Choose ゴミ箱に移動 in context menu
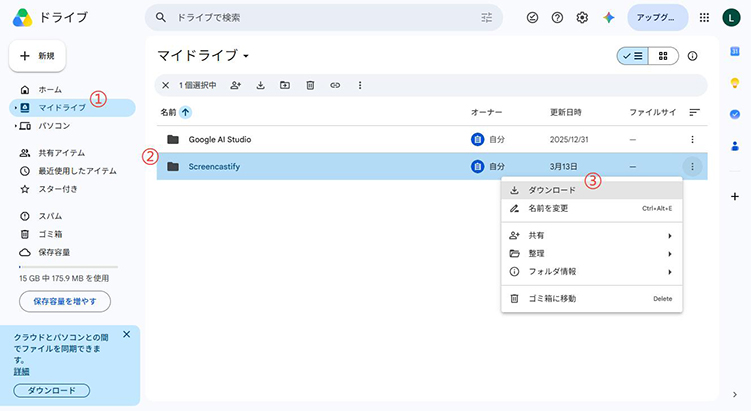Viewport: 751px width, 411px height. pyautogui.click(x=592, y=298)
